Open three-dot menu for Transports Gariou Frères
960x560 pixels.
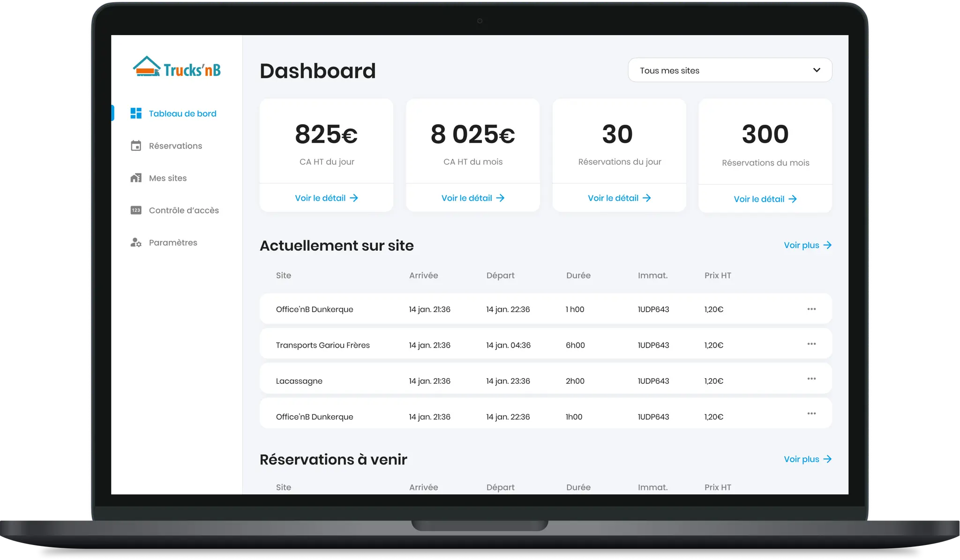point(811,344)
